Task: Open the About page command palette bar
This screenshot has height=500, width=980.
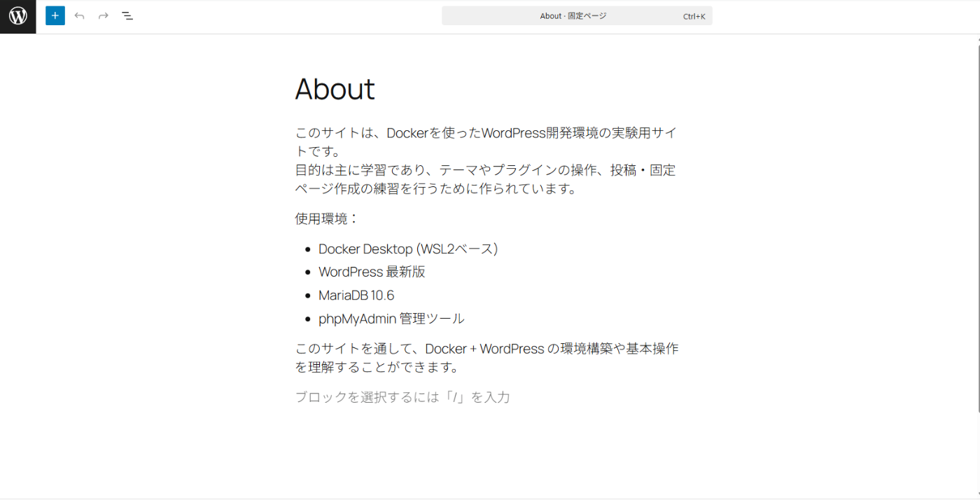Action: (x=577, y=15)
